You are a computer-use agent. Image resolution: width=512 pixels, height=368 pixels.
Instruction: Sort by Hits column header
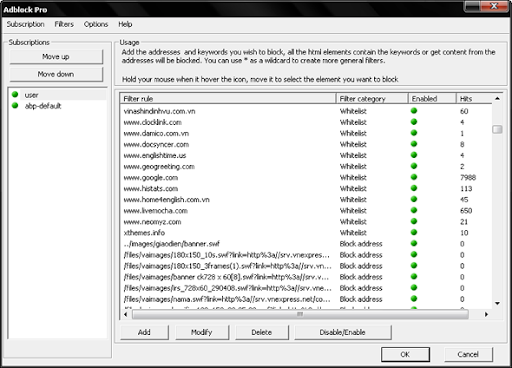474,99
